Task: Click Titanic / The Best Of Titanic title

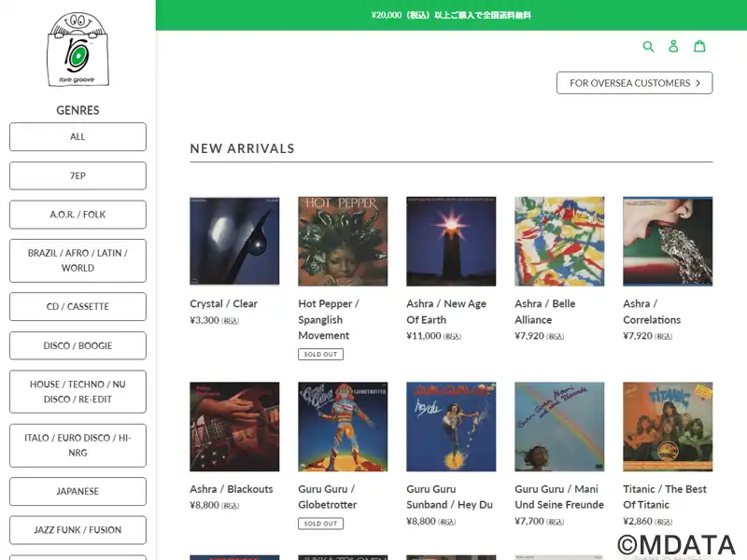Action: click(665, 497)
